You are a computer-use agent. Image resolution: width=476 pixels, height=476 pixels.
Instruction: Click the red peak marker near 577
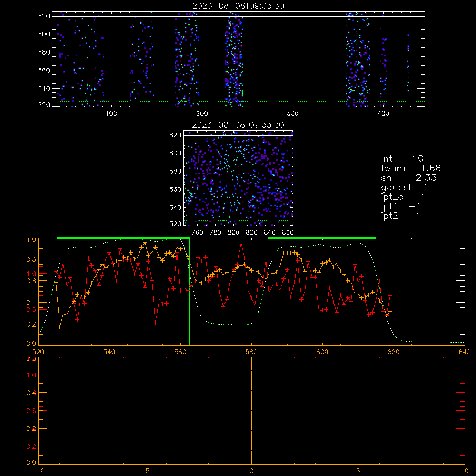click(x=241, y=243)
